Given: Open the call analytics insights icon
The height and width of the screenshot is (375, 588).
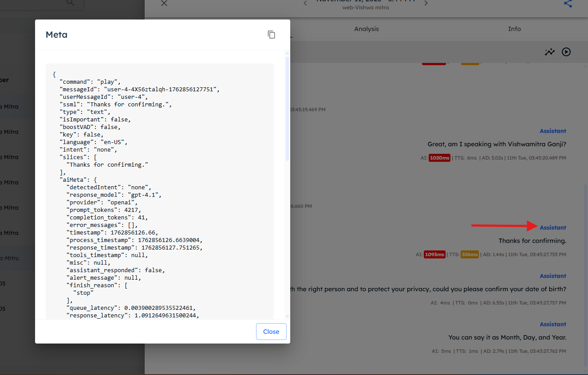Looking at the screenshot, I should (x=550, y=52).
